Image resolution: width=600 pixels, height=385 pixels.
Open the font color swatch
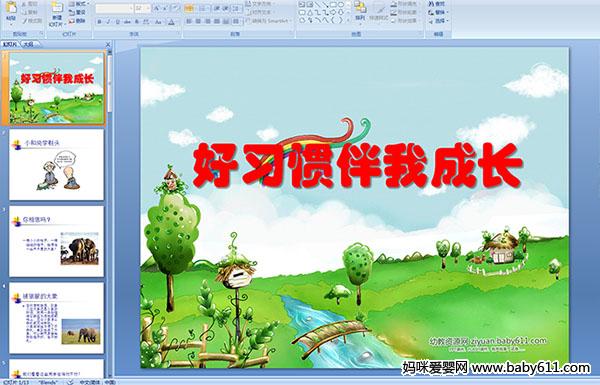(171, 22)
